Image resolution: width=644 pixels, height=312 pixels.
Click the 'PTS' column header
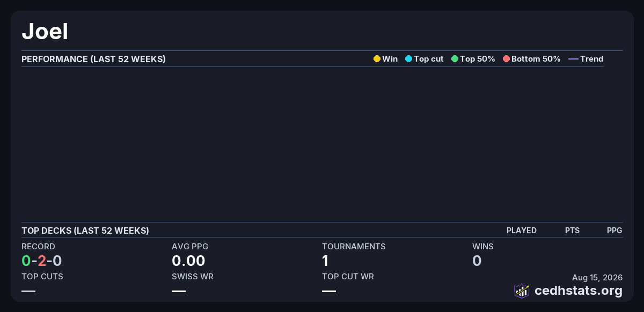pos(572,231)
